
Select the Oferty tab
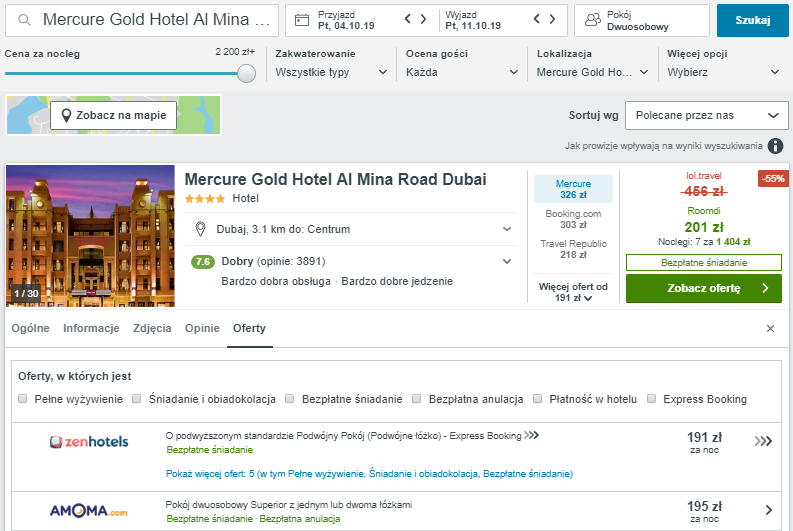tap(249, 329)
